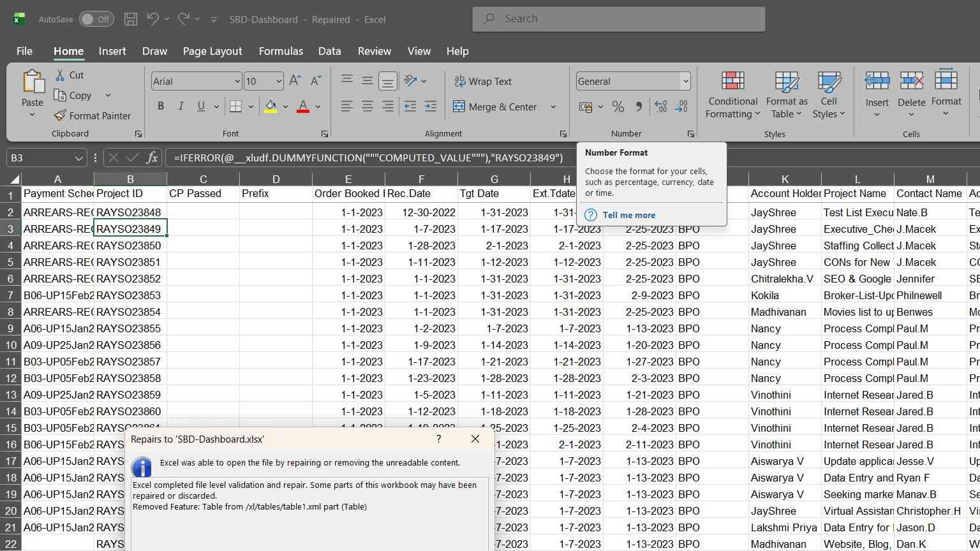Screen dimensions: 980x551
Task: Click the Insert Function fx icon
Action: click(152, 158)
